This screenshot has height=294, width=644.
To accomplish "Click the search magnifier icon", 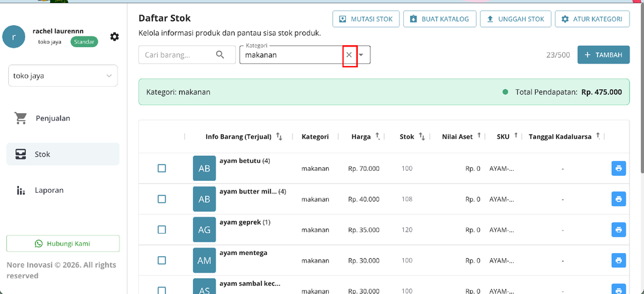I will click(x=220, y=55).
